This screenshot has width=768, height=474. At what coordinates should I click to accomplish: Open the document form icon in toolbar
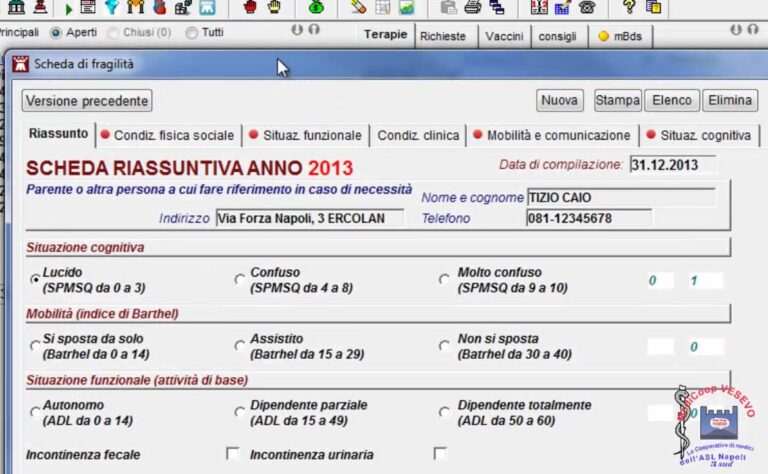pos(88,7)
